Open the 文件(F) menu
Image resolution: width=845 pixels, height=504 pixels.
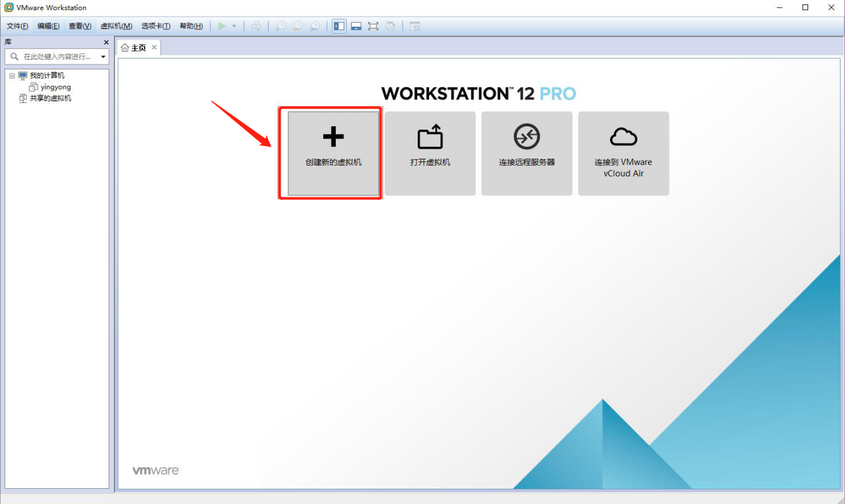[x=18, y=26]
